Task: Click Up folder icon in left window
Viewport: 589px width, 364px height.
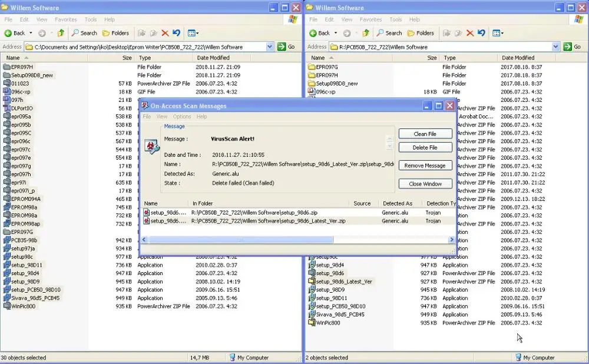Action: pos(61,33)
